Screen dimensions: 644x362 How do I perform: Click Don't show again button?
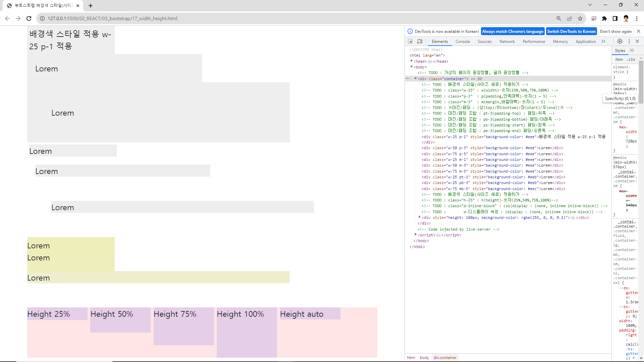[x=615, y=31]
